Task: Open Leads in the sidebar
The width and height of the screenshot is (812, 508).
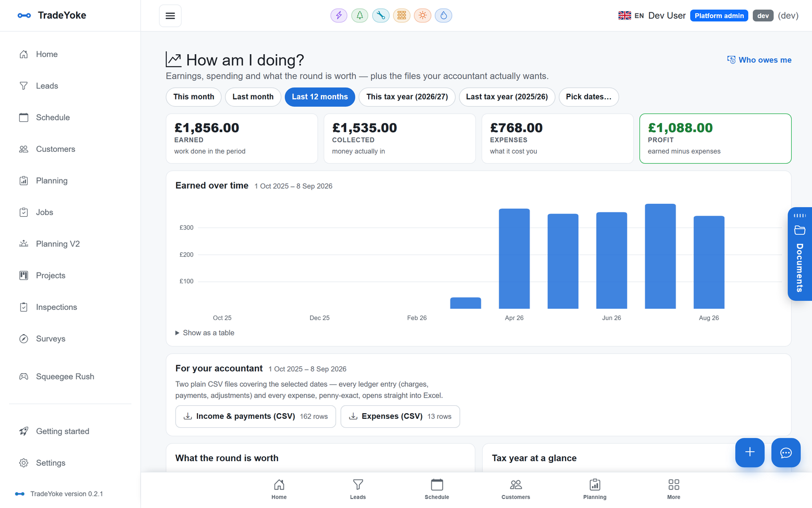Action: pos(70,86)
